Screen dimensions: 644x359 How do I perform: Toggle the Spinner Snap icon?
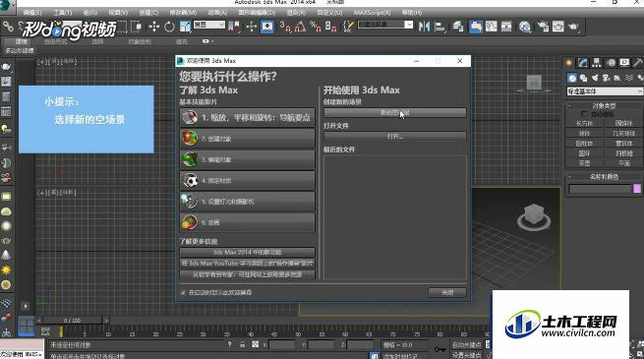331,28
